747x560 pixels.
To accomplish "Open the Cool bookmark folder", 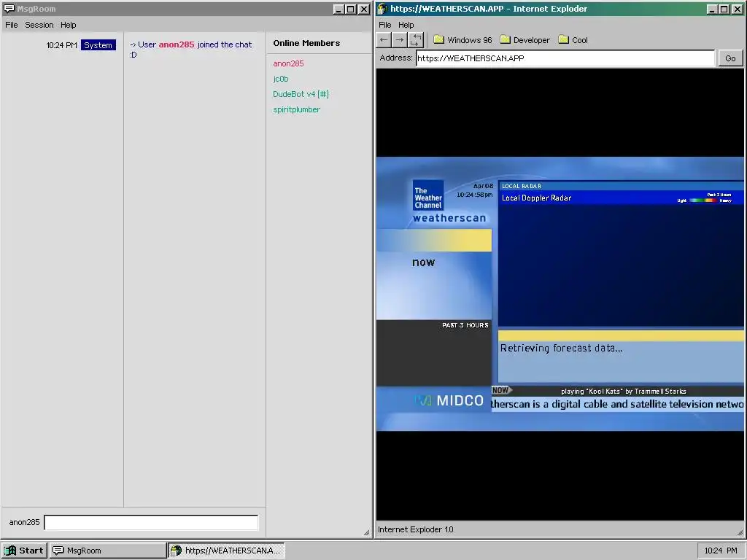I will point(573,40).
